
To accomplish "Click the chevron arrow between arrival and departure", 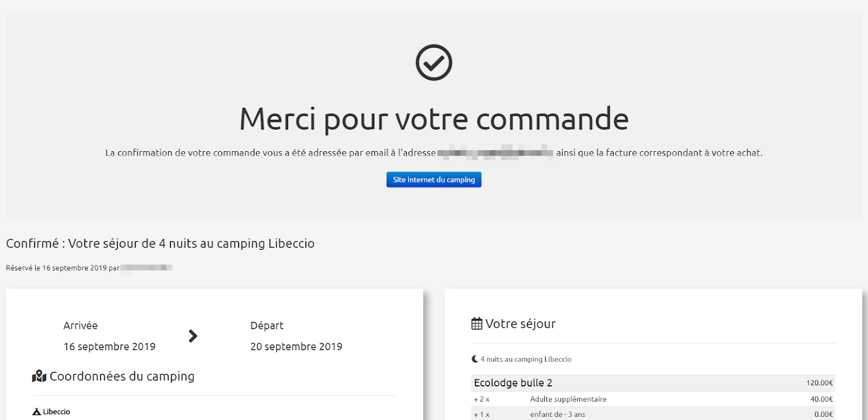I will pyautogui.click(x=193, y=336).
